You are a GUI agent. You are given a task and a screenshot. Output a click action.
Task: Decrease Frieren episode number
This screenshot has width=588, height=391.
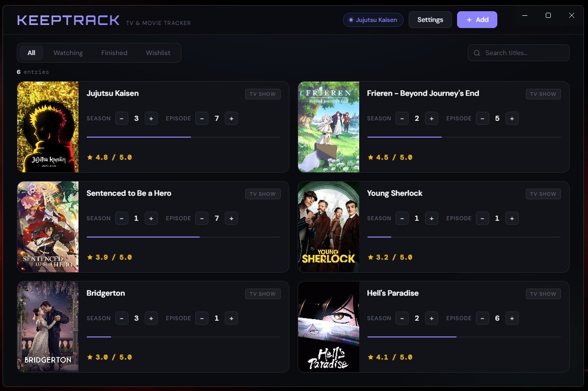[482, 119]
